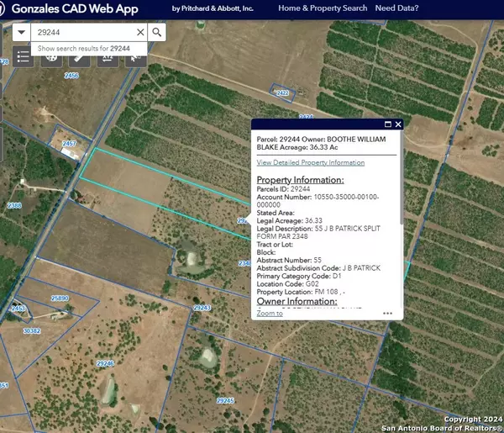504x433 pixels.
Task: Open Home & Property Search menu
Action: click(323, 8)
